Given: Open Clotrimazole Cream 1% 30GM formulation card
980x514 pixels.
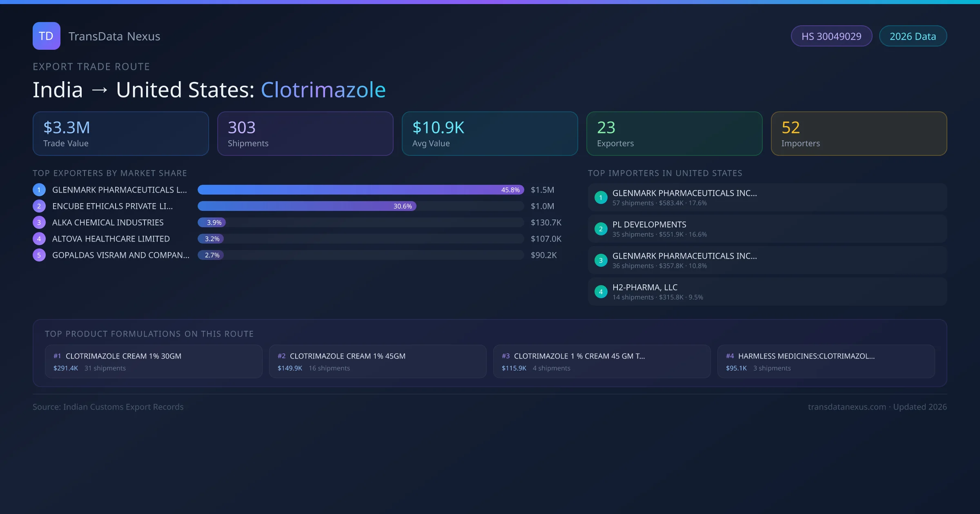Looking at the screenshot, I should click(154, 361).
